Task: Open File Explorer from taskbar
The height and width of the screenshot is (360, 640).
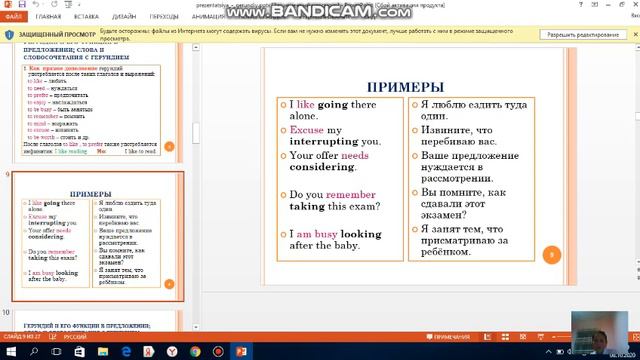Action: pos(103,351)
